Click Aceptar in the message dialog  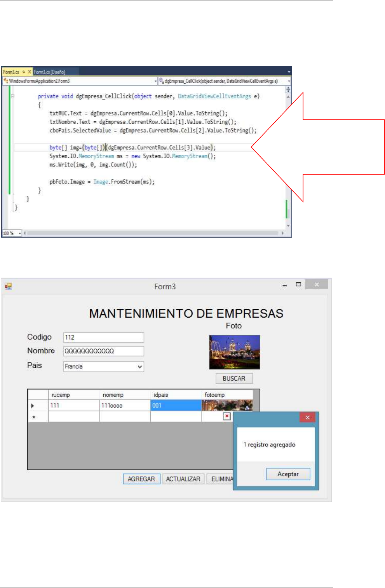288,474
